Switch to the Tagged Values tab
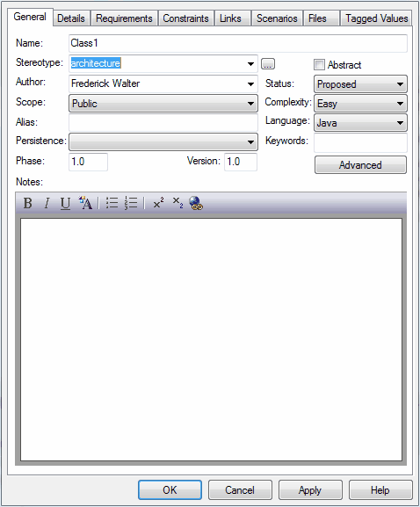This screenshot has height=507, width=420. (x=377, y=18)
